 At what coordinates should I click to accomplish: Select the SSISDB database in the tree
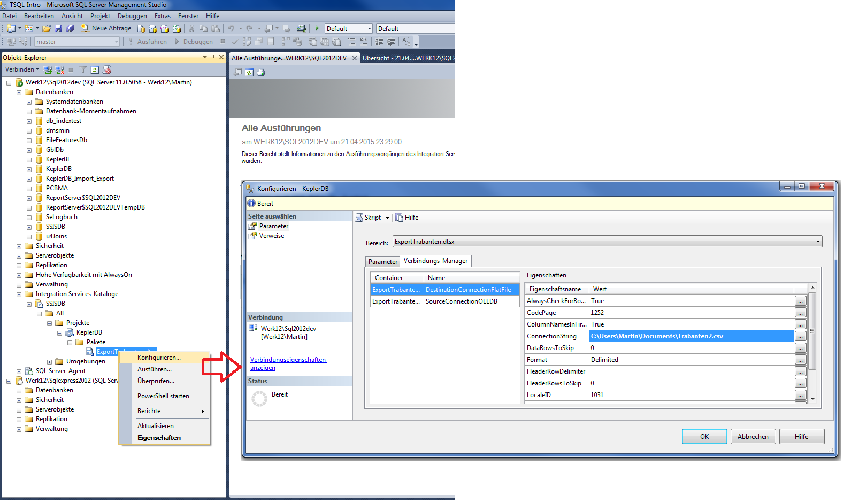55,227
